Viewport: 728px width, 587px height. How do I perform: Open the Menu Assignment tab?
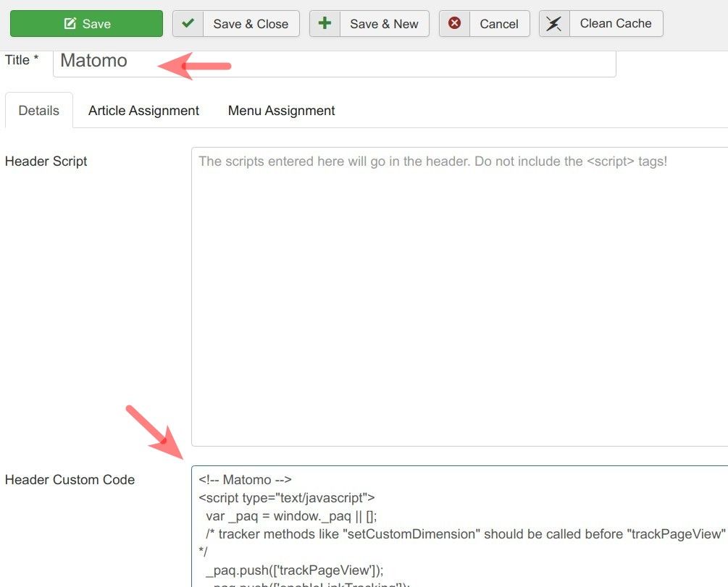click(x=281, y=111)
